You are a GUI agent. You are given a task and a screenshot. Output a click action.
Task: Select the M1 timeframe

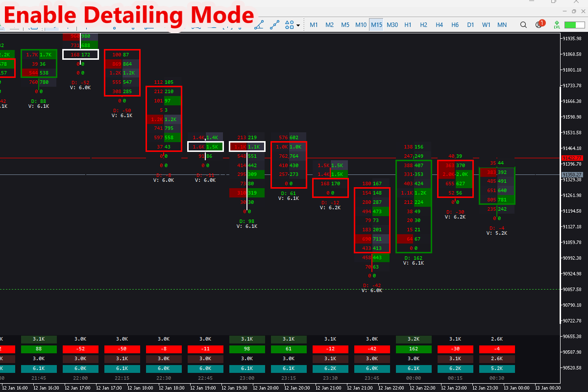[314, 24]
